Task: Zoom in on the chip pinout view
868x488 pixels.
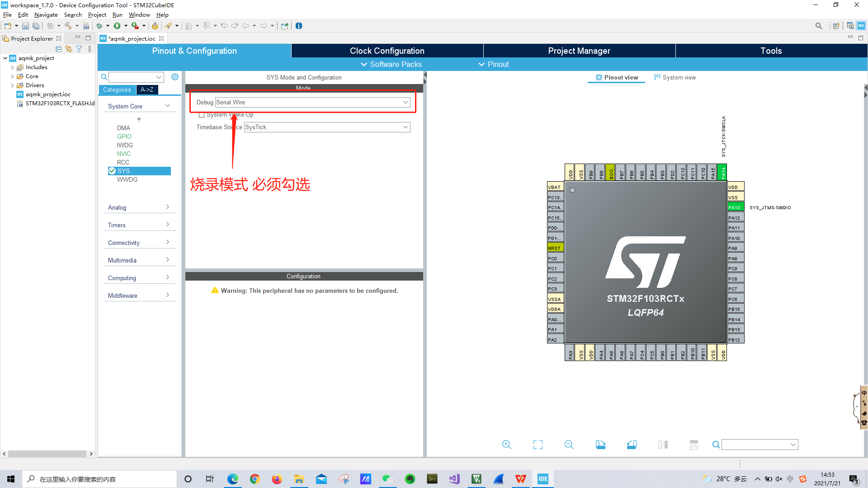Action: 506,444
